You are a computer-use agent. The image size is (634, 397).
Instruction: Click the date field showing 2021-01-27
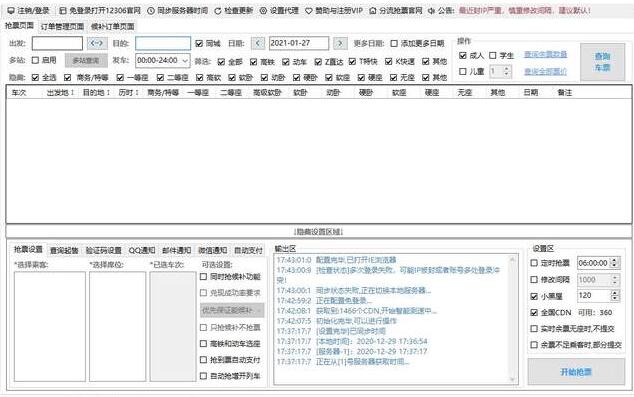pyautogui.click(x=299, y=43)
